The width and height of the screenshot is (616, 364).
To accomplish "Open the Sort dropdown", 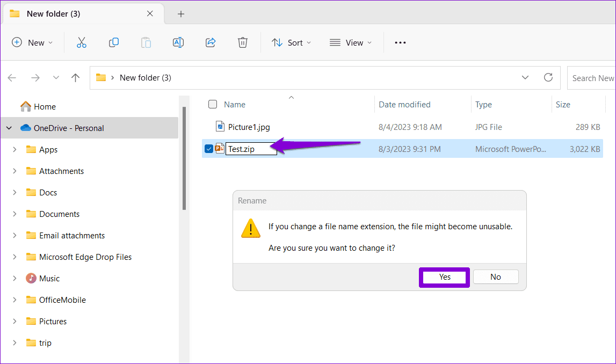I will pos(292,42).
